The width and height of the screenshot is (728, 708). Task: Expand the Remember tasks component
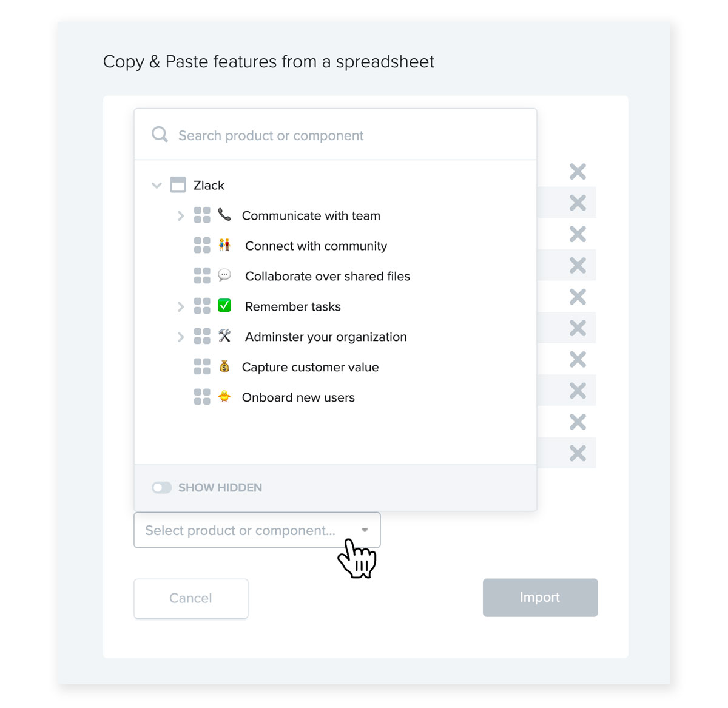pos(180,306)
